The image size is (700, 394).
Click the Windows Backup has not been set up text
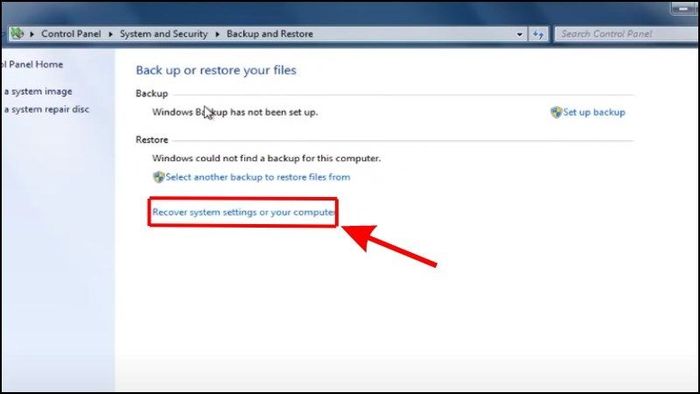click(x=235, y=112)
